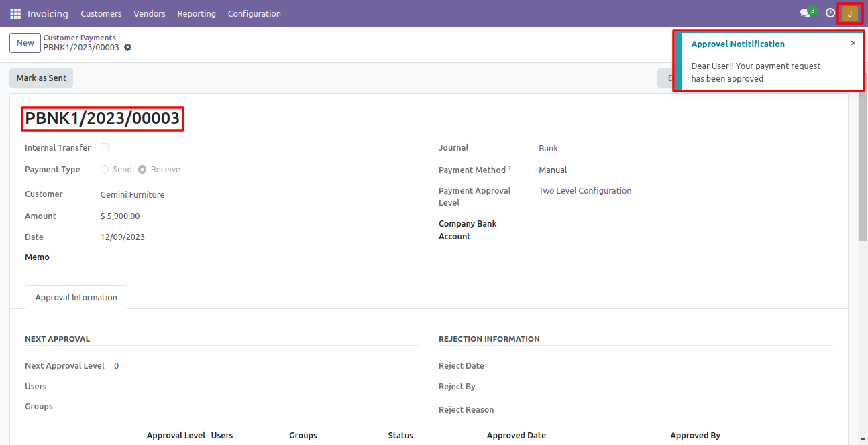This screenshot has height=445, width=868.
Task: Expand the Reporting menu
Action: tap(197, 13)
